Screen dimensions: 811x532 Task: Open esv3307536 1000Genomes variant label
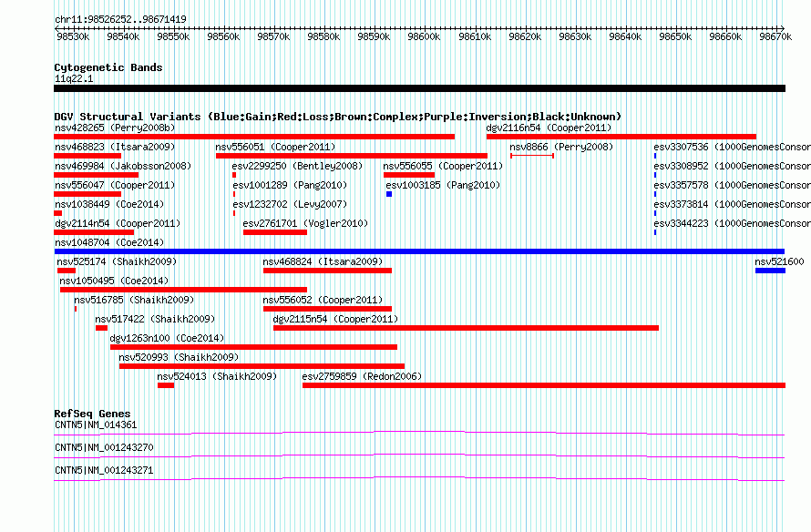coord(732,147)
